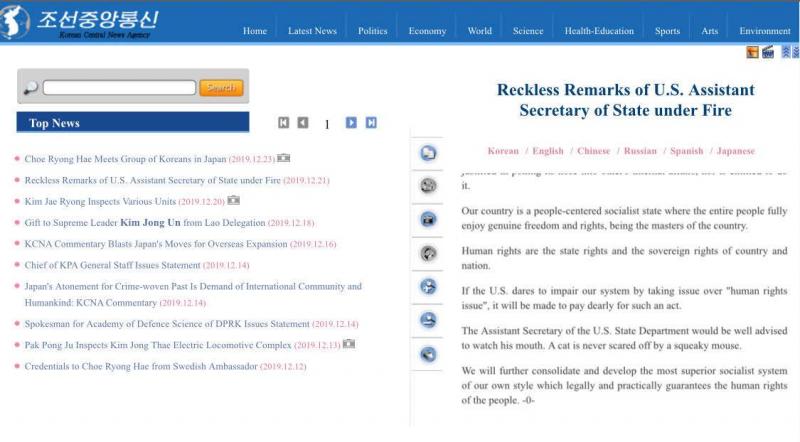Open the Arts menu item

pyautogui.click(x=710, y=31)
